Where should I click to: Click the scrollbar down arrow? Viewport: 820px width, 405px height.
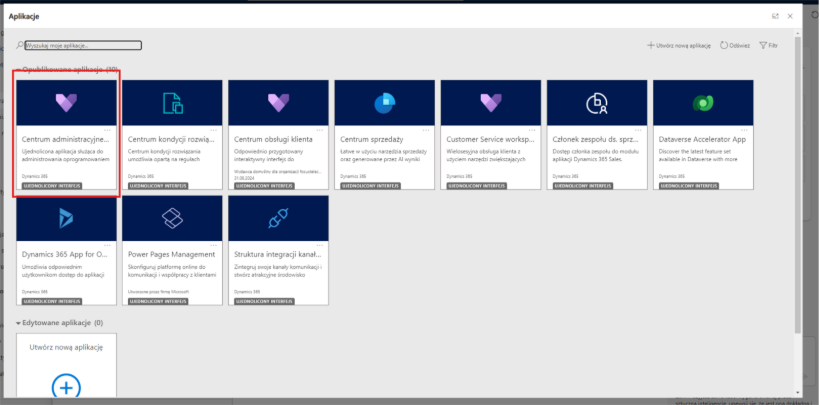(797, 392)
